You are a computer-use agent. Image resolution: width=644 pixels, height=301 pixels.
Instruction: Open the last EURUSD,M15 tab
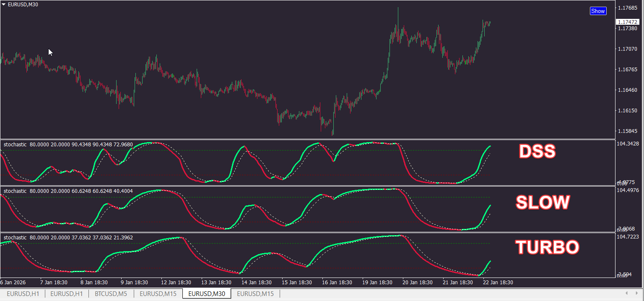tap(255, 293)
